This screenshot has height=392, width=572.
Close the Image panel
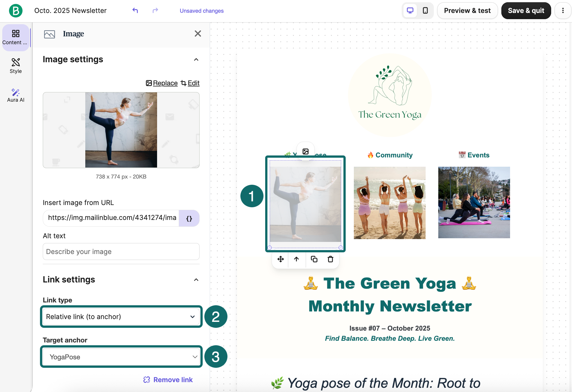(198, 34)
